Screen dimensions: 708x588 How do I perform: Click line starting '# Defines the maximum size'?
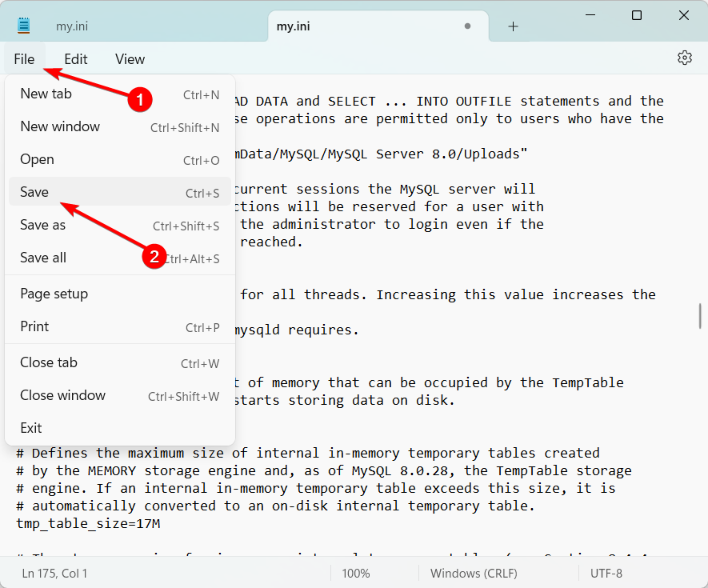(308, 453)
